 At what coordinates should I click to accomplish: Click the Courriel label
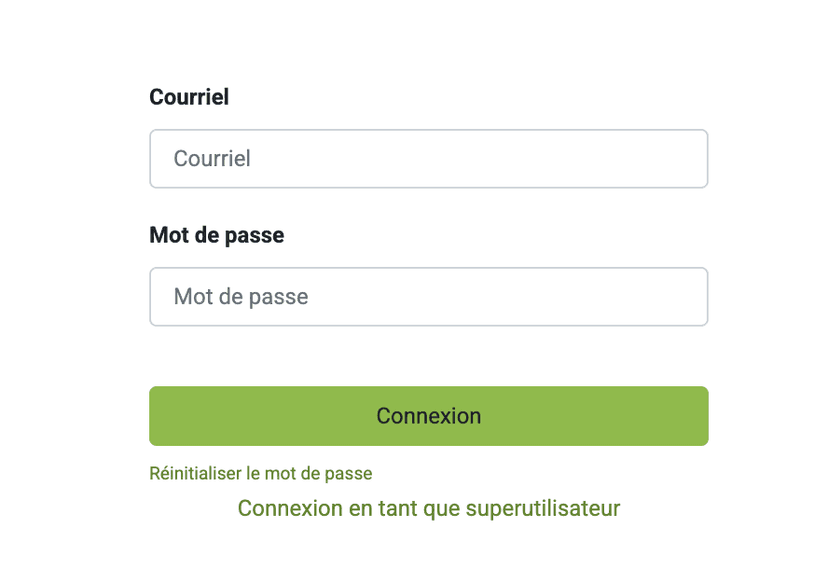click(x=189, y=96)
